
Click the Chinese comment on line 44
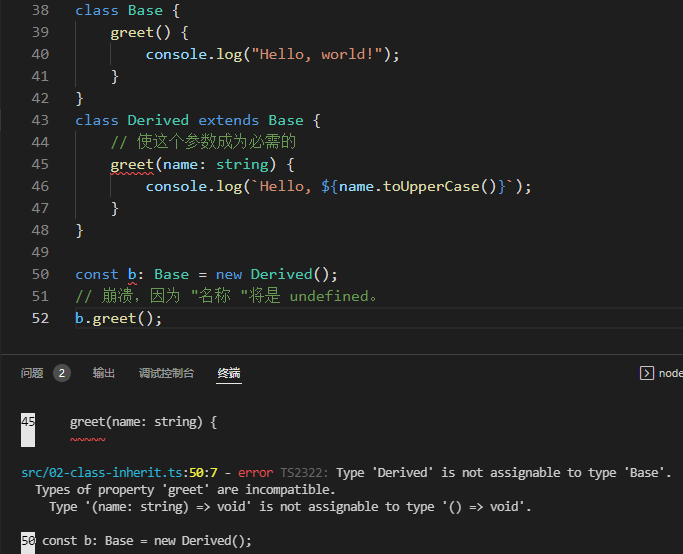click(x=203, y=142)
